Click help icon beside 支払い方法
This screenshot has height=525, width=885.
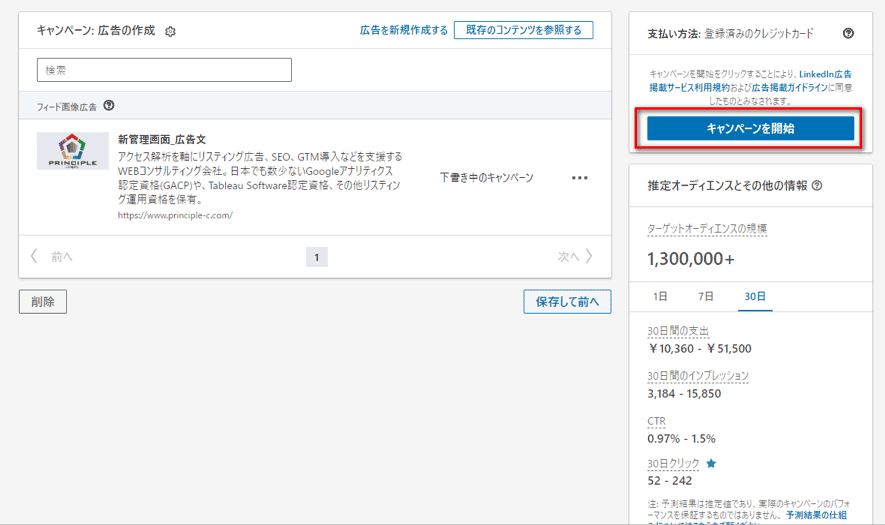tap(848, 33)
